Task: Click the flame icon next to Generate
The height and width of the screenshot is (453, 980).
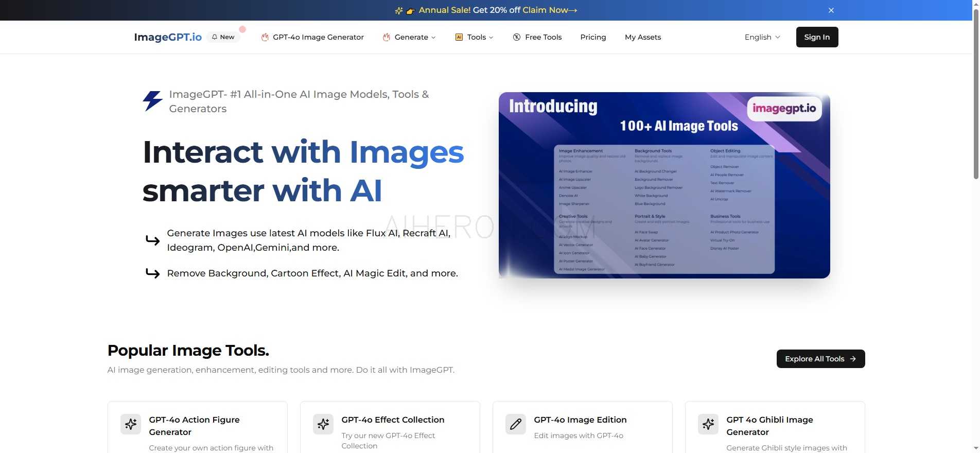Action: click(386, 37)
